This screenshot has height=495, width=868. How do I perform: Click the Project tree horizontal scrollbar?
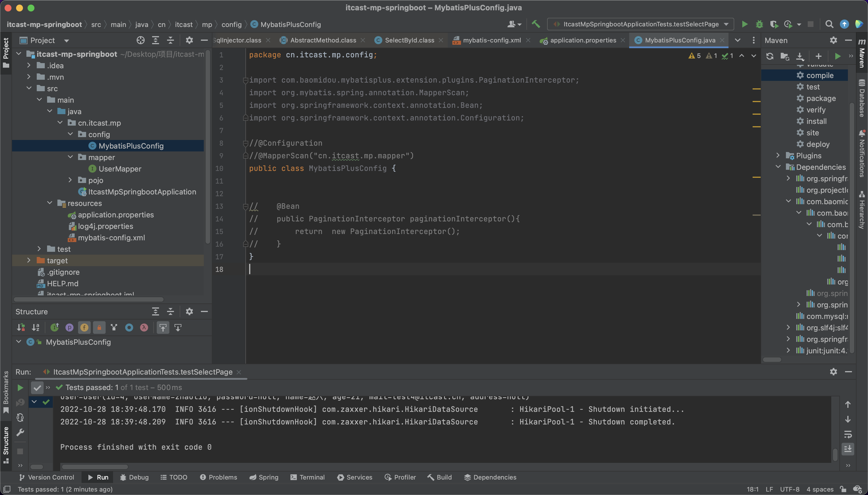(88, 299)
